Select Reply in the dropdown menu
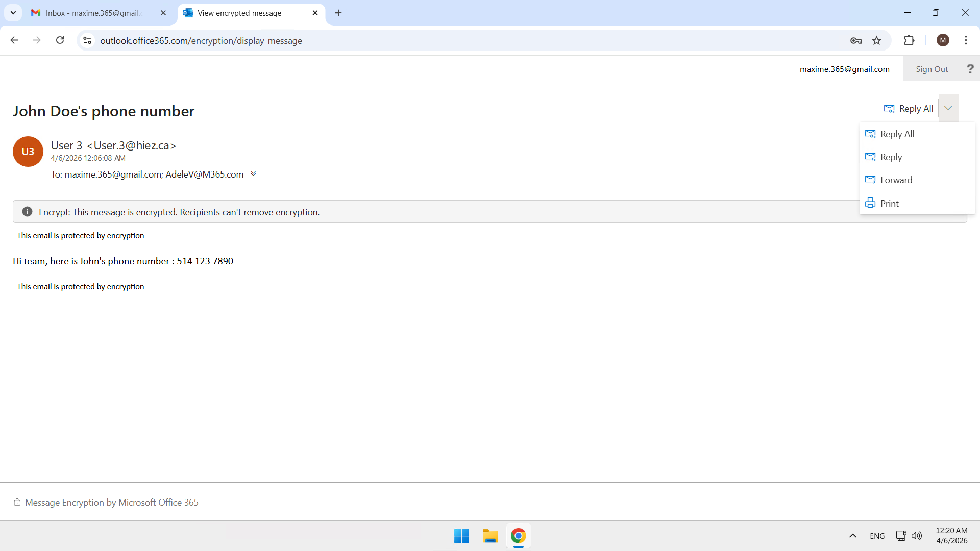The height and width of the screenshot is (551, 980). [891, 157]
